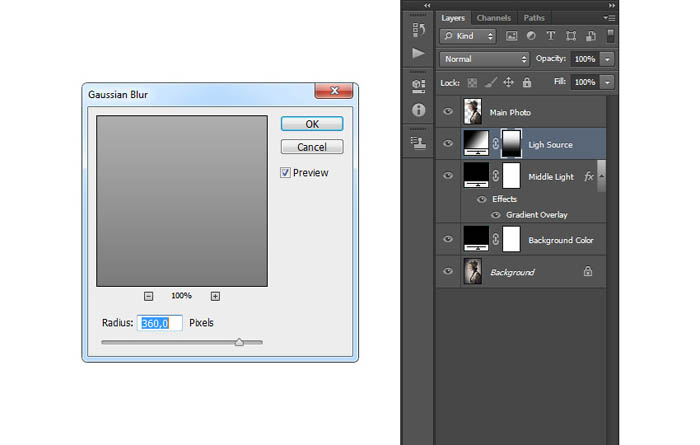
Task: Lock transparent pixels icon
Action: (x=472, y=83)
